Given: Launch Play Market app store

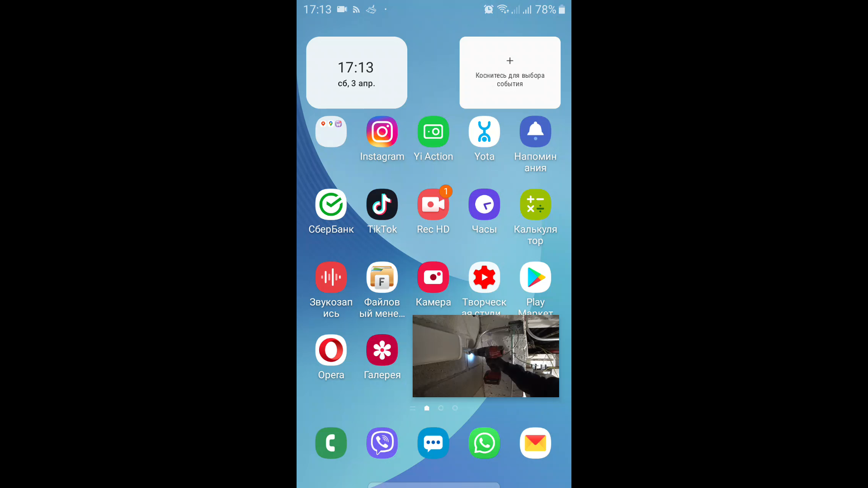Looking at the screenshot, I should pos(535,277).
